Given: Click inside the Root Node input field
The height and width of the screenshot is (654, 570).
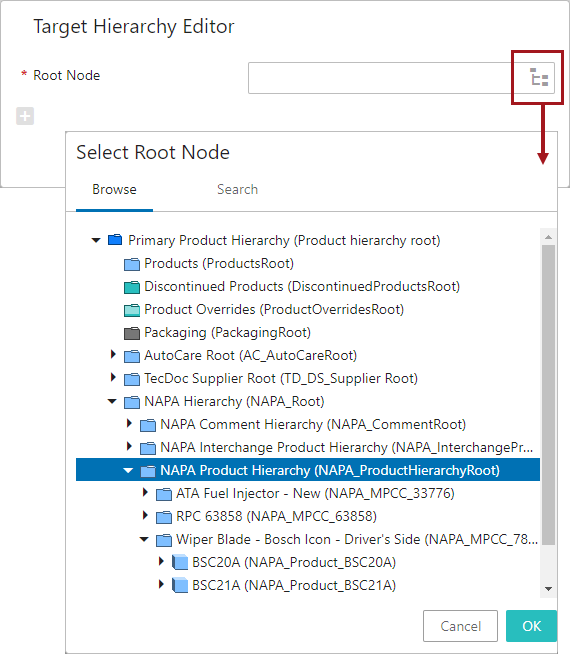Looking at the screenshot, I should coord(380,78).
